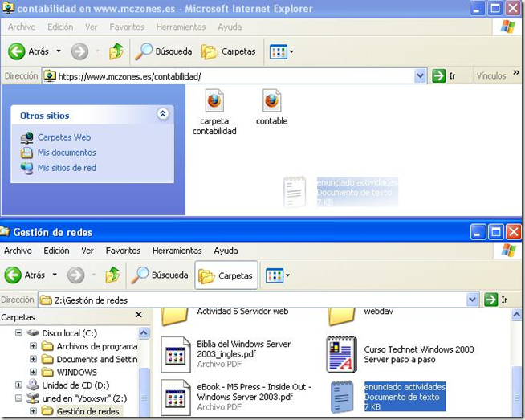Screen dimensions: 525x420
Task: Click Ir button in Gestión de redes window
Action: coord(497,300)
